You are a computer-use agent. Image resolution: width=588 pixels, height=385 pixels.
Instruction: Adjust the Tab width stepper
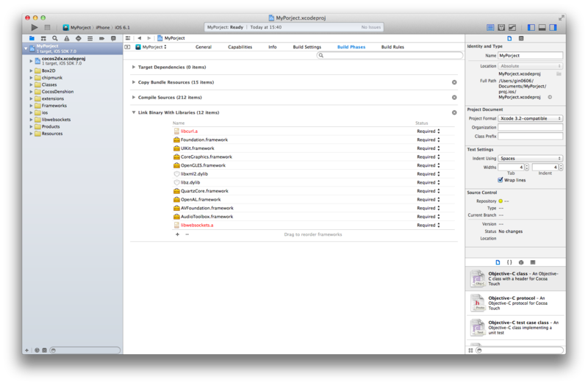(527, 168)
